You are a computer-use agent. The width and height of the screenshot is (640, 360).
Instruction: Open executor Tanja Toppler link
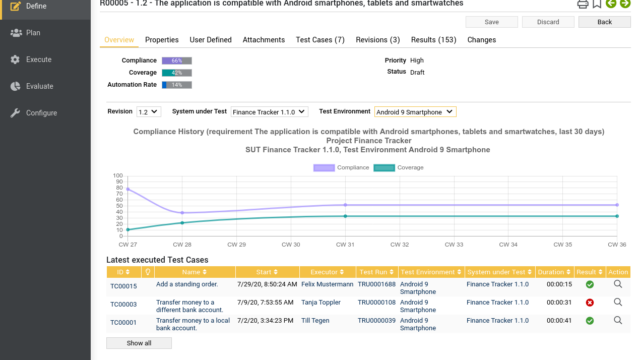click(321, 302)
